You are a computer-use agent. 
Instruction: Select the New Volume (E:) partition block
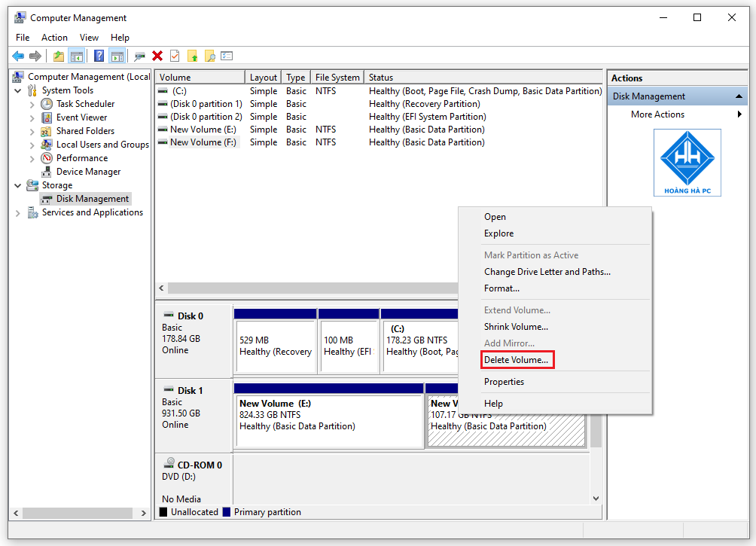click(x=329, y=420)
